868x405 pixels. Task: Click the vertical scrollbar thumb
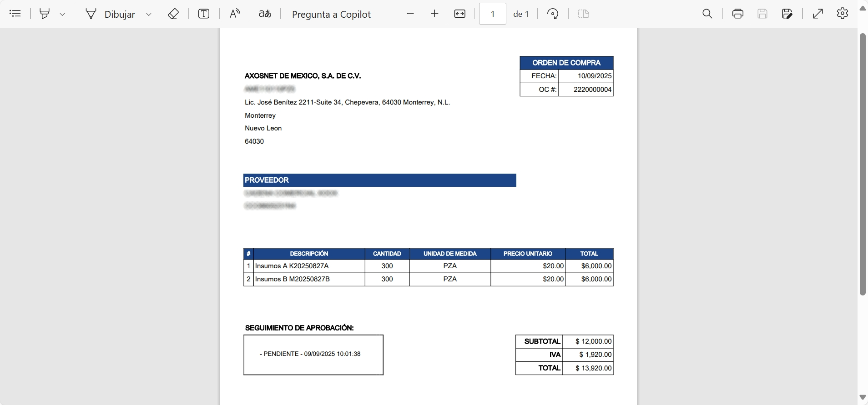pos(863,164)
